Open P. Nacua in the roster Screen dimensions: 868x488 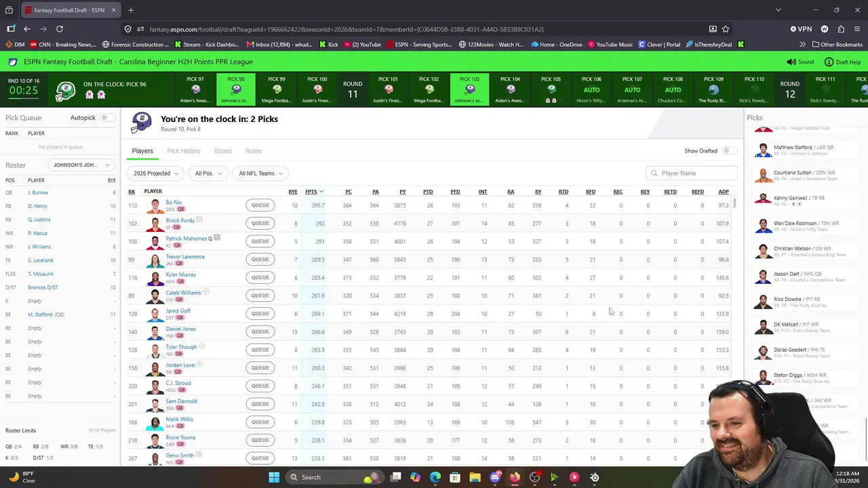click(37, 233)
